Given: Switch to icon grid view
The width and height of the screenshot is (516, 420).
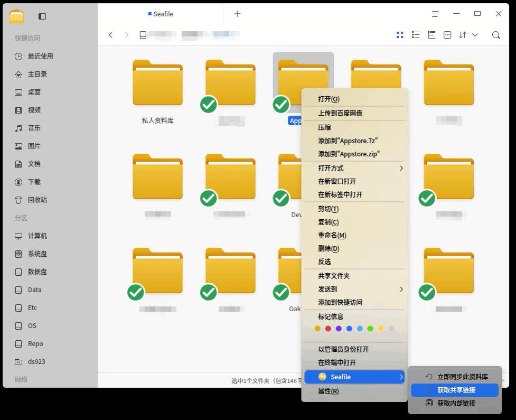Looking at the screenshot, I should pos(400,35).
